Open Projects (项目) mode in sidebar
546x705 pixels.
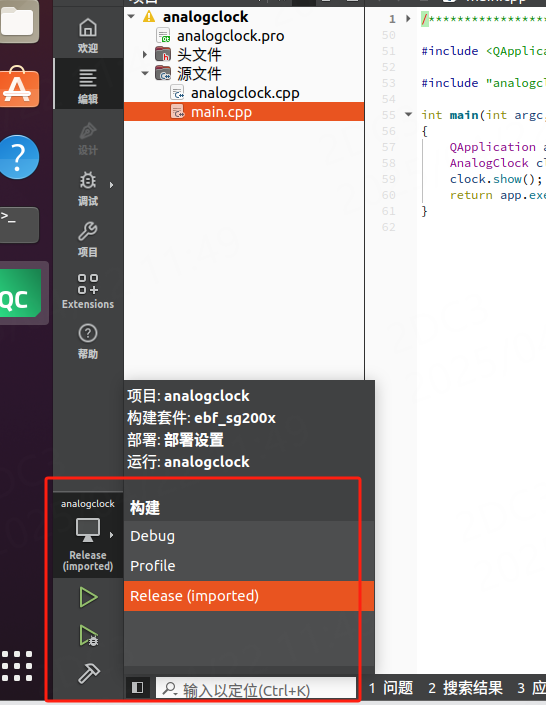click(88, 240)
